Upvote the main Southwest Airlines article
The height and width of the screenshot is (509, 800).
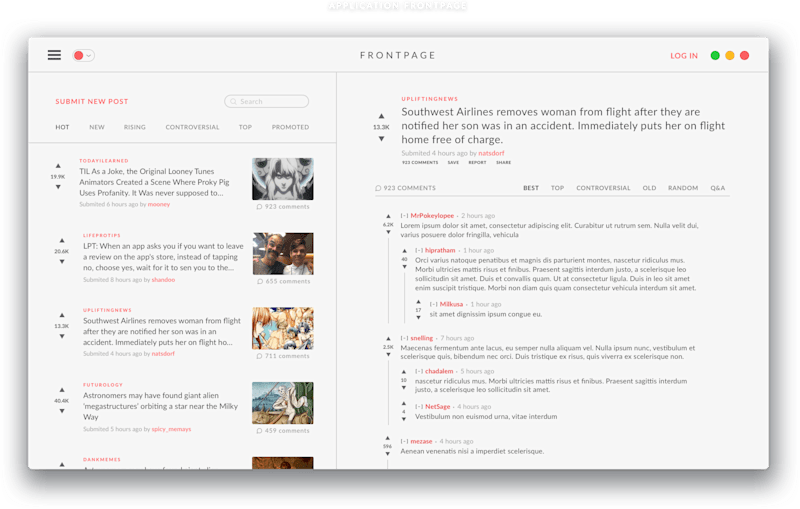pyautogui.click(x=381, y=116)
